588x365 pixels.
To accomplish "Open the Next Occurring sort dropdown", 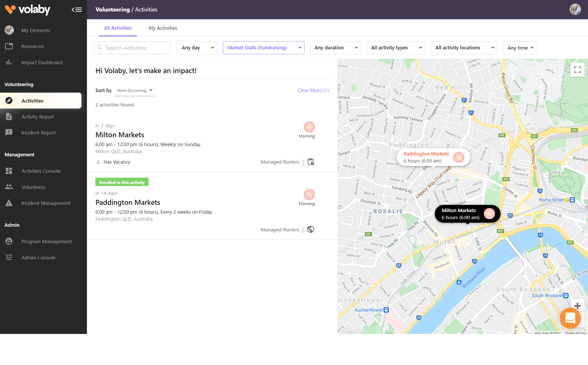I will [134, 90].
